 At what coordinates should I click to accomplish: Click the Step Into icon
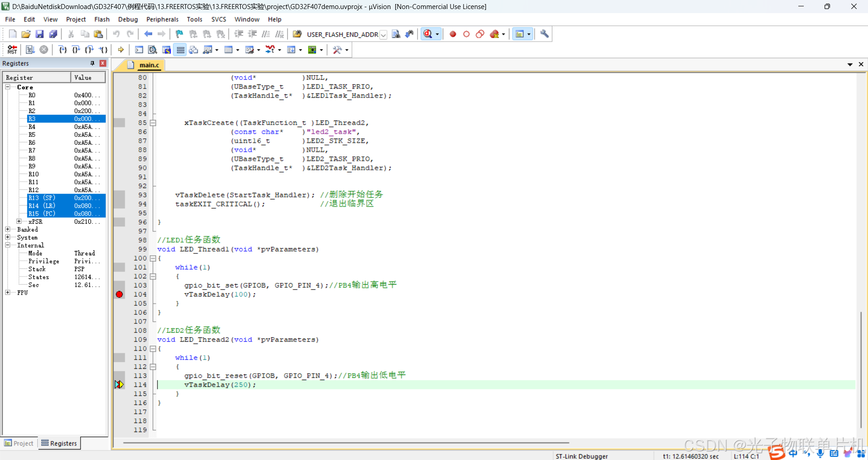click(x=63, y=50)
